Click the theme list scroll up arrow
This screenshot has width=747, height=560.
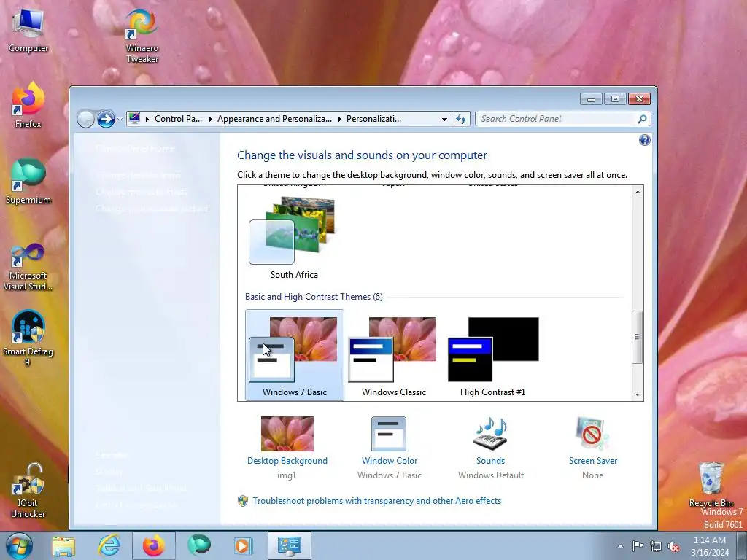click(x=638, y=192)
